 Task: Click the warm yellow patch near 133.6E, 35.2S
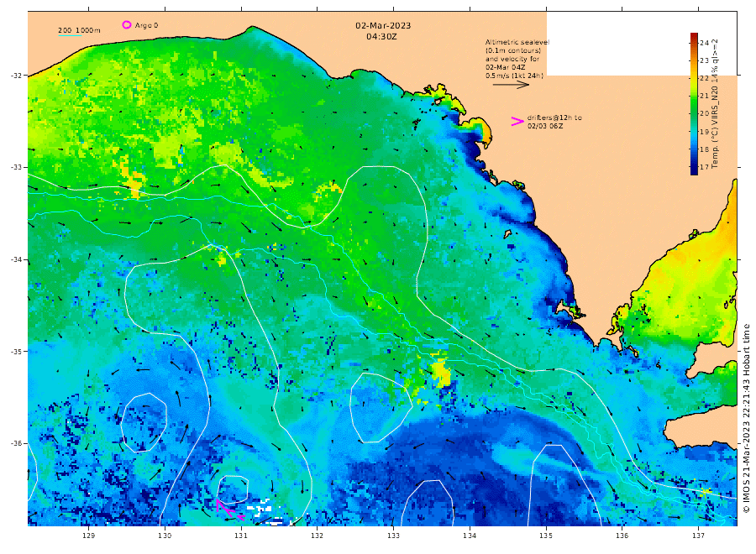439,373
